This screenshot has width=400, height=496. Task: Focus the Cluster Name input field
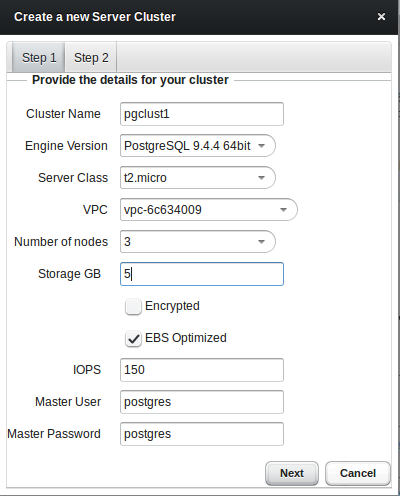click(x=202, y=114)
